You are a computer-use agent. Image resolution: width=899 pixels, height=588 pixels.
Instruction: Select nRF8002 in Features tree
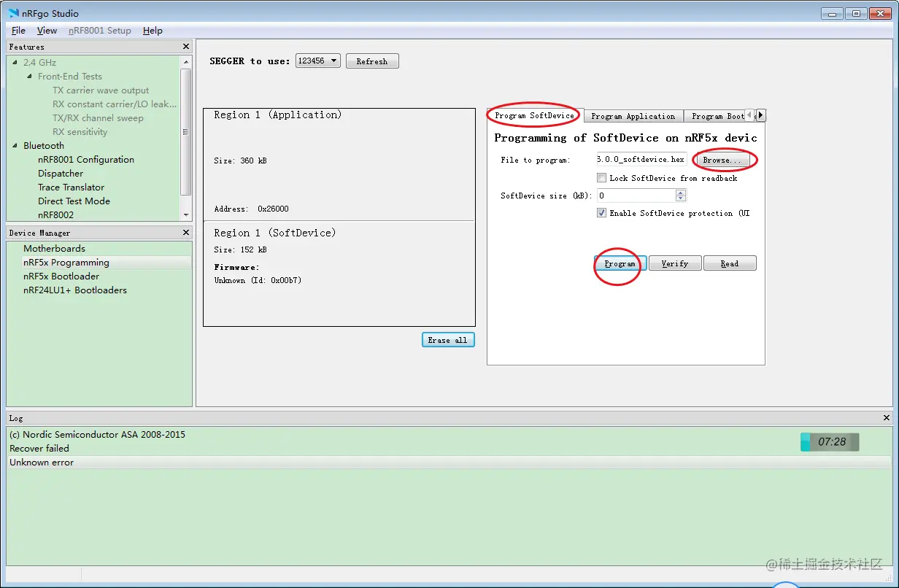pos(55,215)
